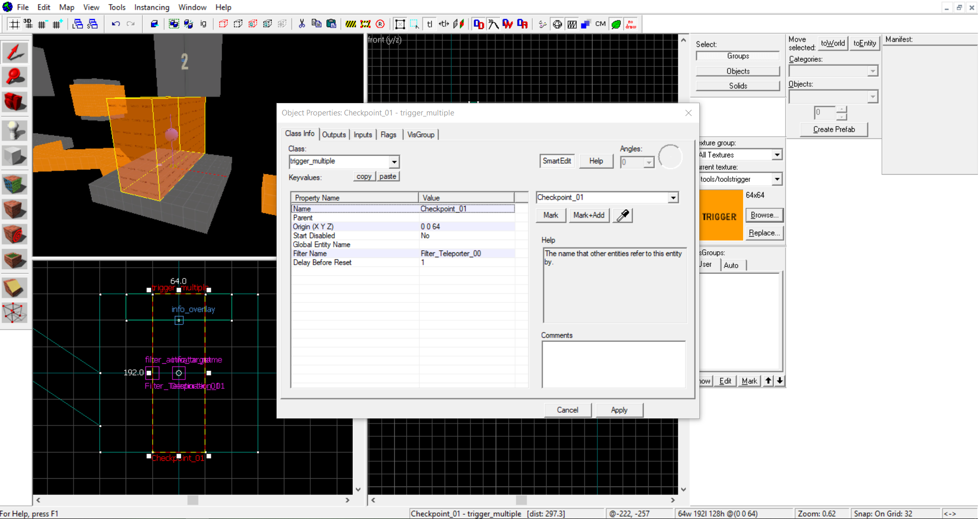Select the Camera tool
Screen dimensions: 980x519
[15, 103]
